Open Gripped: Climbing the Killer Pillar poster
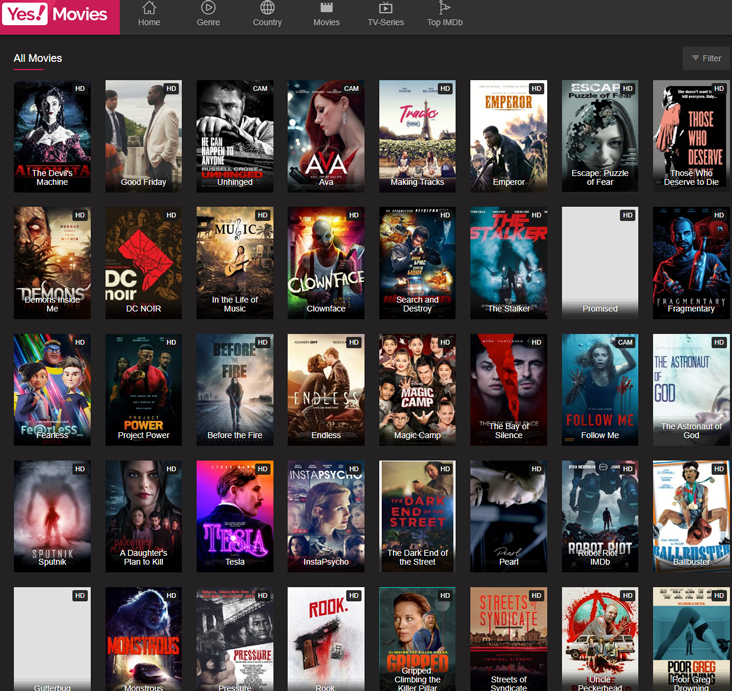The image size is (732, 691). [x=417, y=639]
